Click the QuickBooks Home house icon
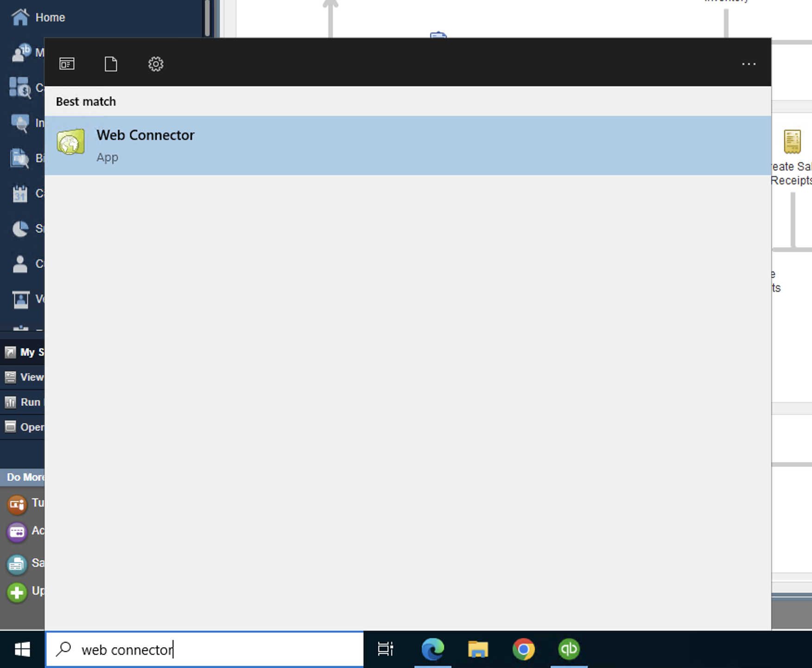The width and height of the screenshot is (812, 668). click(x=20, y=17)
